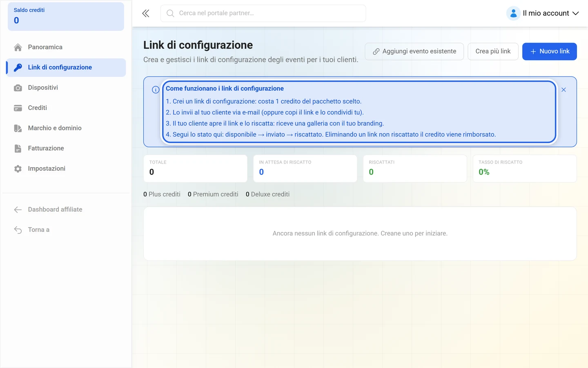The width and height of the screenshot is (588, 368).
Task: Click Aggiungi evento esistente button
Action: 414,52
